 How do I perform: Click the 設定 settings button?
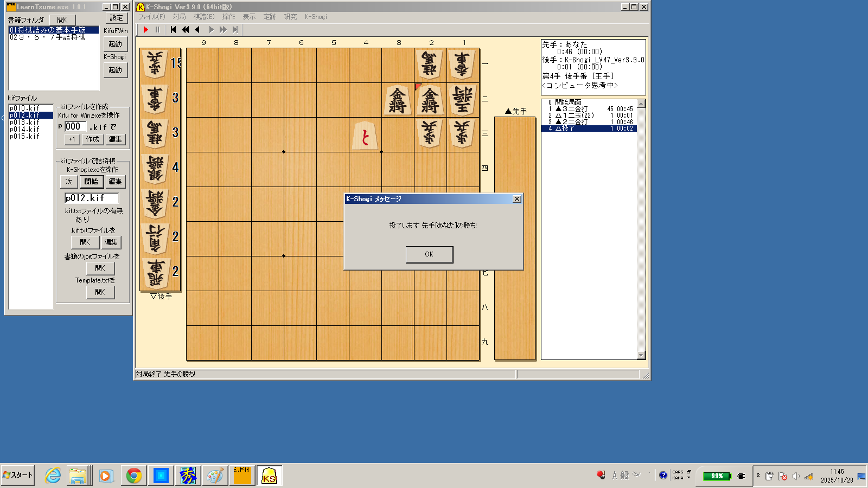pyautogui.click(x=116, y=18)
